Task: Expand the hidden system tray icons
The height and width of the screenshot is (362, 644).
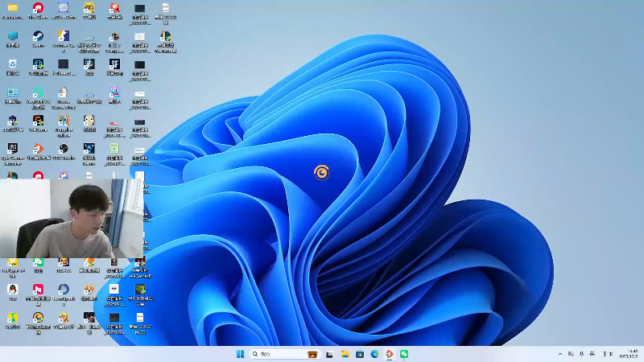Action: (560, 354)
